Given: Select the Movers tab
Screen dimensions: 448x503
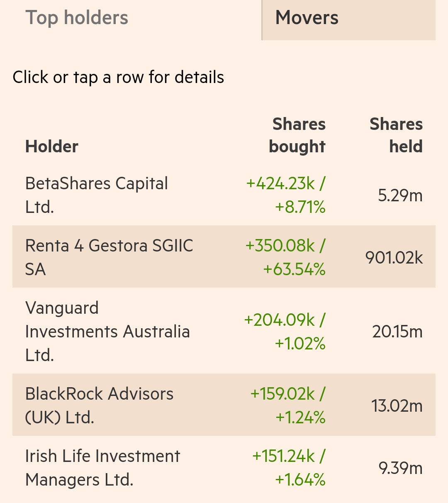Looking at the screenshot, I should tap(307, 18).
